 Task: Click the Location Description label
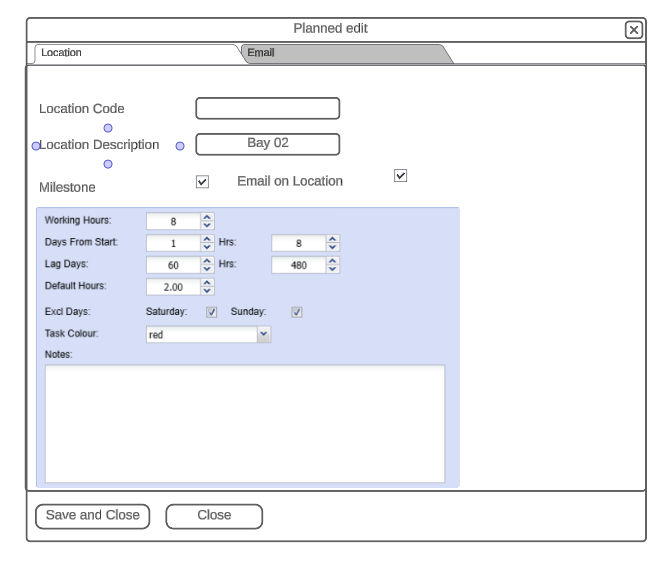(99, 145)
